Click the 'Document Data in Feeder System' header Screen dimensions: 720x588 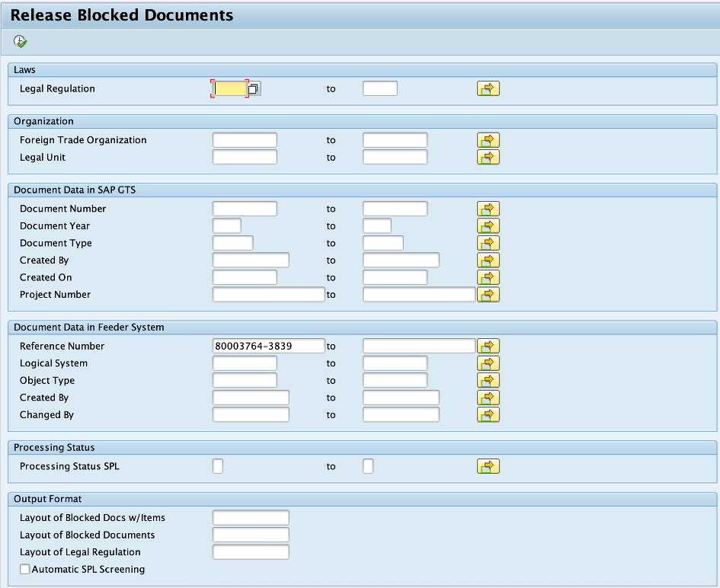(88, 328)
